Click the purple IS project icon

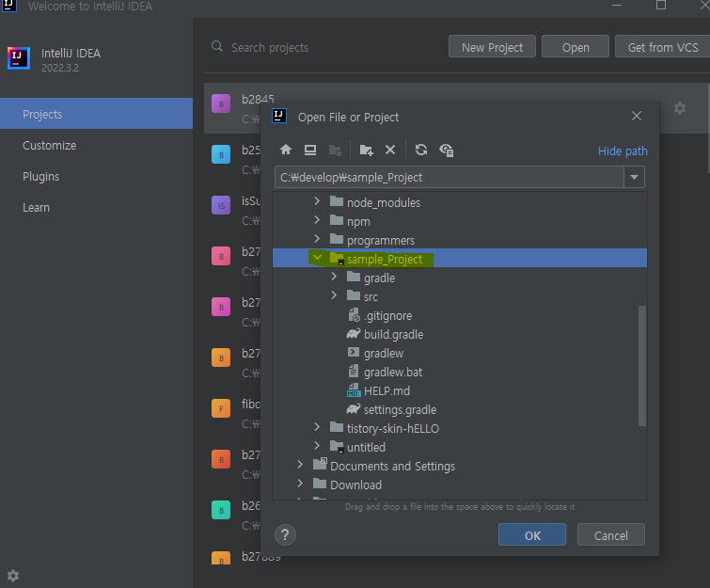(221, 205)
